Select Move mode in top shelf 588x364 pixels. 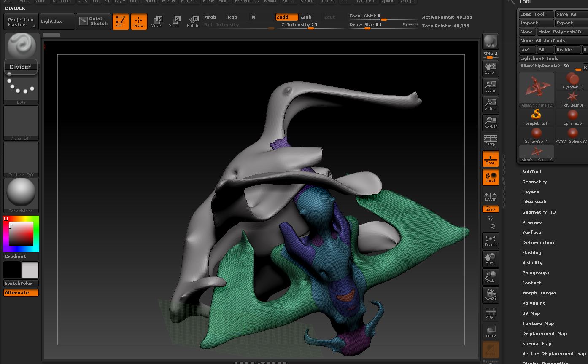tap(156, 21)
